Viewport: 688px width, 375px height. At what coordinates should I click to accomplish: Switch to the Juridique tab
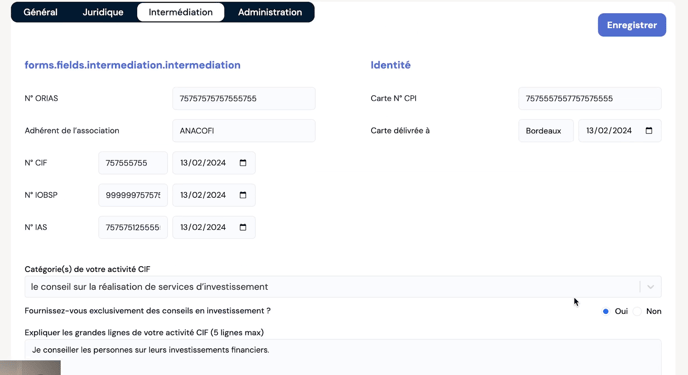103,12
